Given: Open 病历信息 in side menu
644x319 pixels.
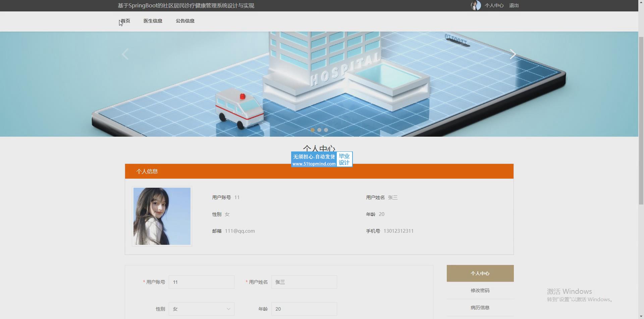Looking at the screenshot, I should [480, 308].
